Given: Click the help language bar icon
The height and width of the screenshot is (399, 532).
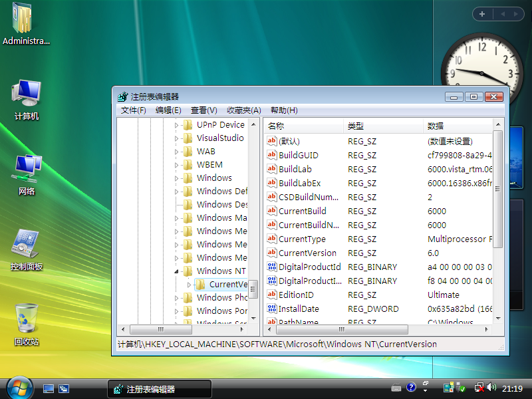Looking at the screenshot, I should click(x=411, y=387).
